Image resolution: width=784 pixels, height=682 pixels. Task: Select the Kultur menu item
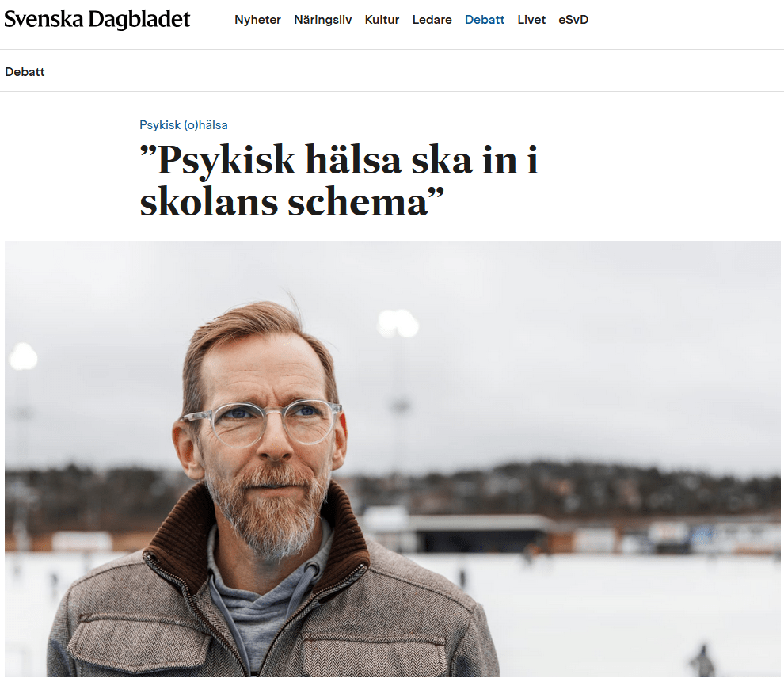(x=382, y=20)
